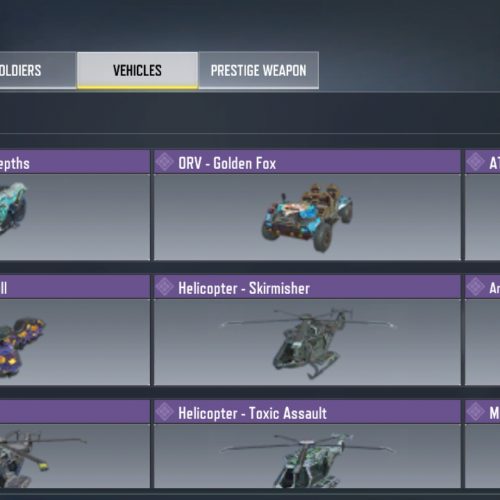The width and height of the screenshot is (500, 500).
Task: Choose the Helicopter - Skirmisher title bar
Action: point(307,287)
